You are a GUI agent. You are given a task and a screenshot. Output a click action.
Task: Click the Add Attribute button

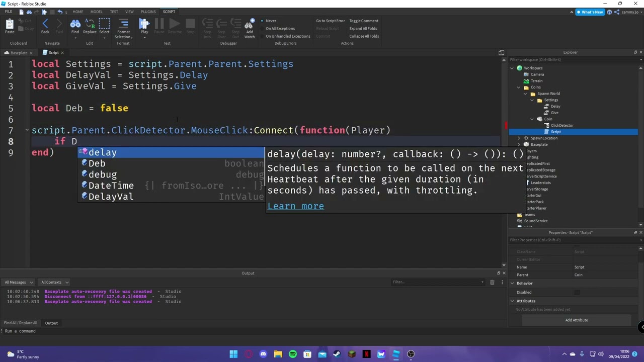click(577, 320)
